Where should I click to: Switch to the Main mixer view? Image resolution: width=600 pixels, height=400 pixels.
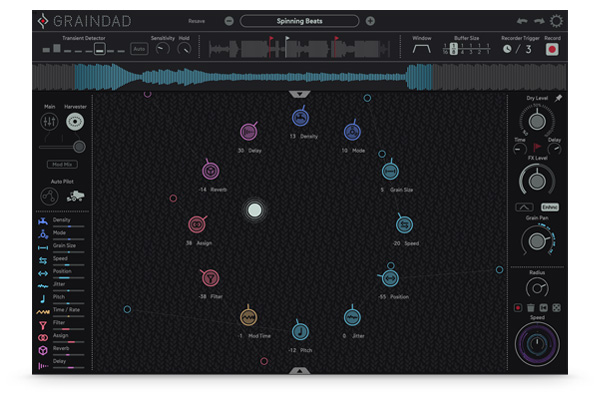click(49, 121)
